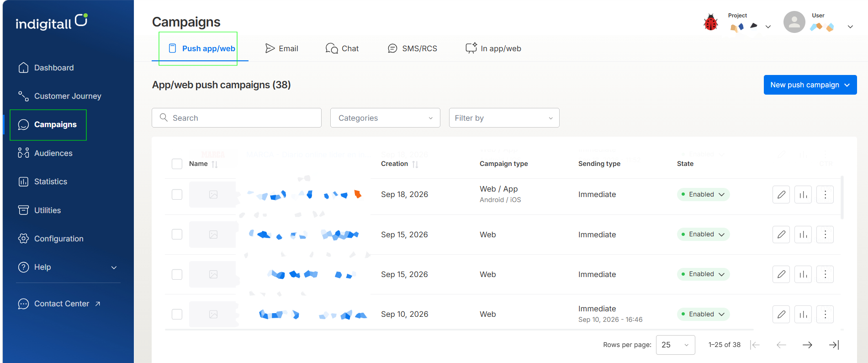
Task: Check the Sep 18, 2026 campaign row
Action: [x=177, y=195]
